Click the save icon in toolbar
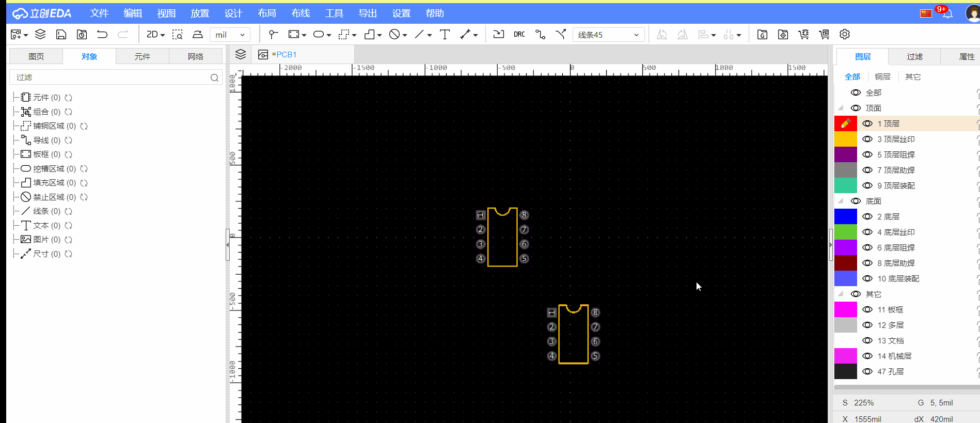This screenshot has width=980, height=423. tap(61, 35)
